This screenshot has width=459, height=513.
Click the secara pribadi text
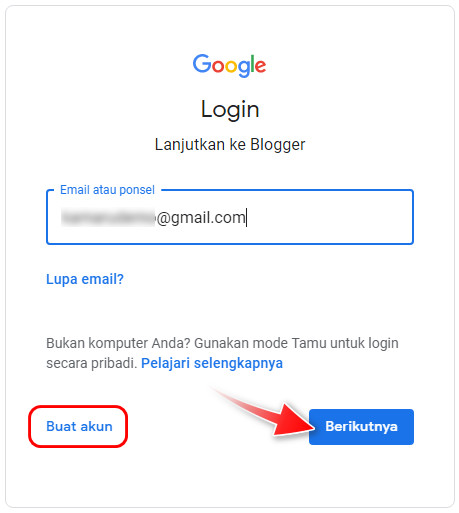(x=92, y=363)
